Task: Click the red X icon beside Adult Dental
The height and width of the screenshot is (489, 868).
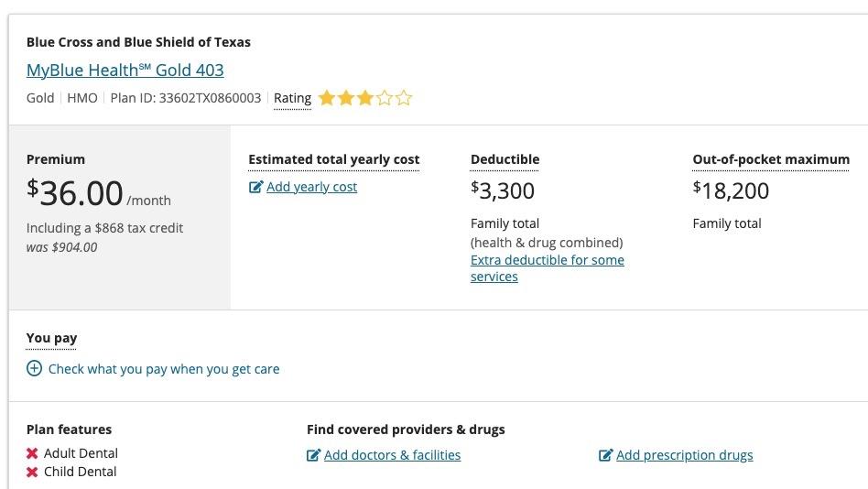Action: coord(32,453)
